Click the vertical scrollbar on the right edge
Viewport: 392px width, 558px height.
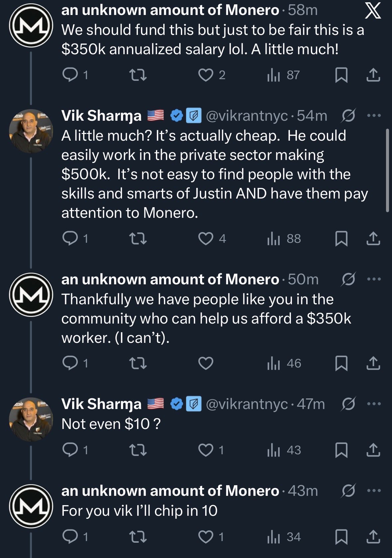pyautogui.click(x=387, y=170)
